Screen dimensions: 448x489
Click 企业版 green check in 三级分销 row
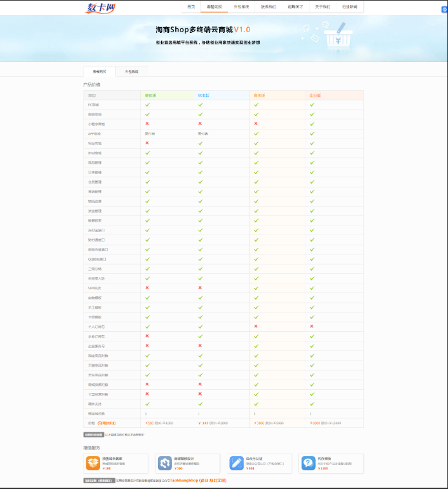coord(312,269)
